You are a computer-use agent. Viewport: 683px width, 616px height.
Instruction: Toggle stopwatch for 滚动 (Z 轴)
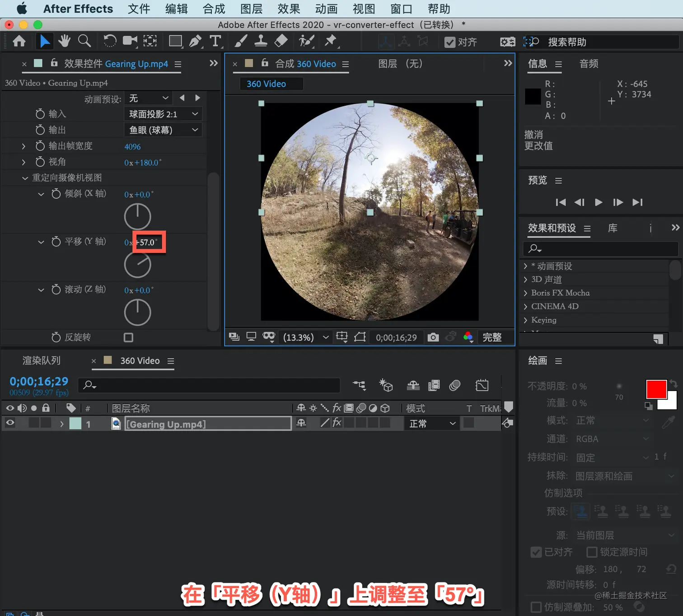tap(56, 289)
